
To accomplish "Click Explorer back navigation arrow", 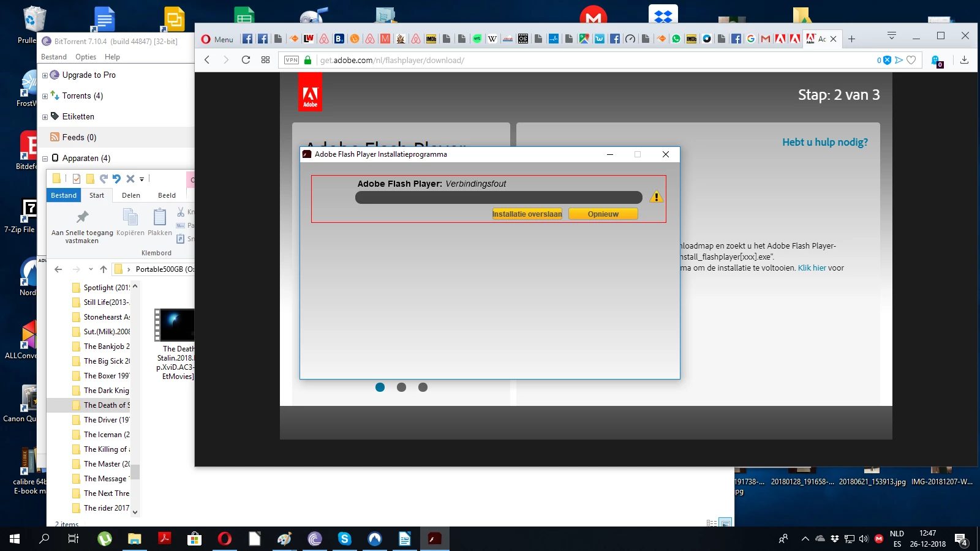I will (58, 269).
